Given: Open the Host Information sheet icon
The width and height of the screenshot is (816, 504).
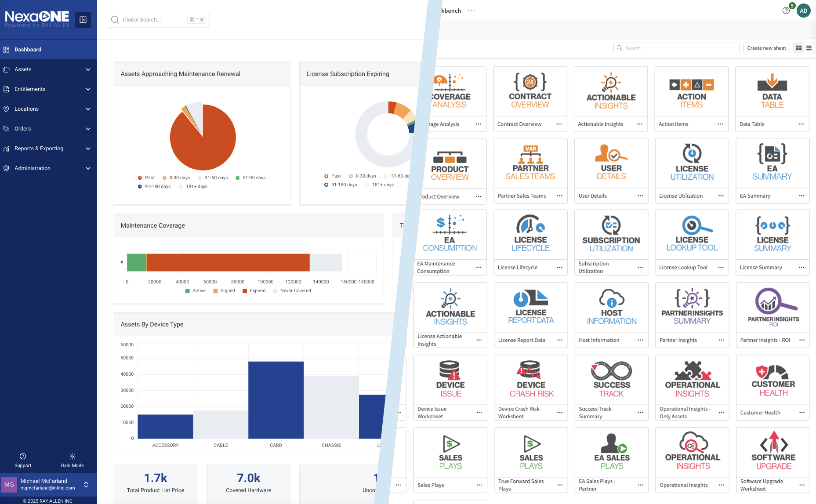Looking at the screenshot, I should tap(611, 307).
